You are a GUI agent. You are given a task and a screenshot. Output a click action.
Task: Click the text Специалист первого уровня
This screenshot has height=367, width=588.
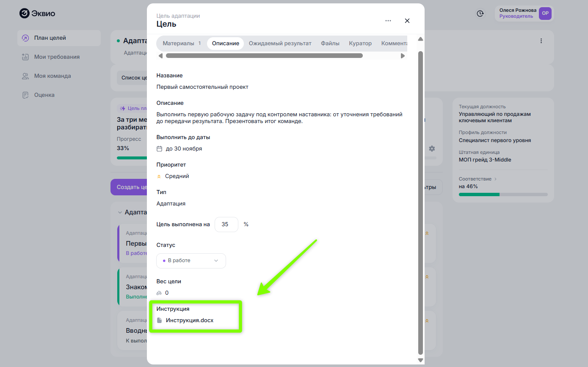coord(495,140)
